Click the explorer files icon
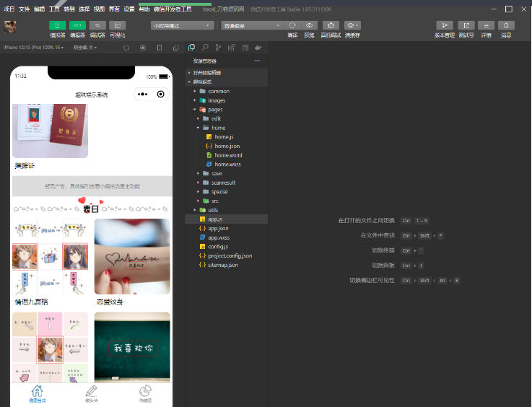This screenshot has width=532, height=407. point(191,48)
